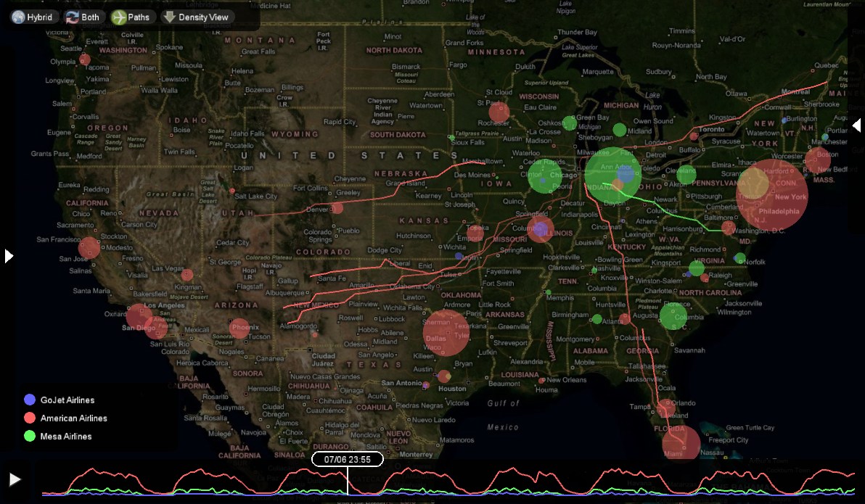Click the swap arrows icon next to Both

[x=73, y=17]
